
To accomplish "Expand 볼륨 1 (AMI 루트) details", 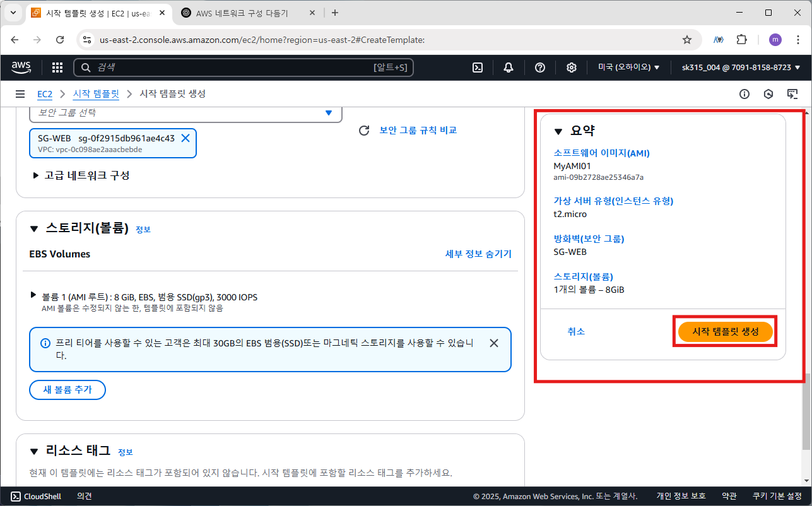I will (x=33, y=295).
